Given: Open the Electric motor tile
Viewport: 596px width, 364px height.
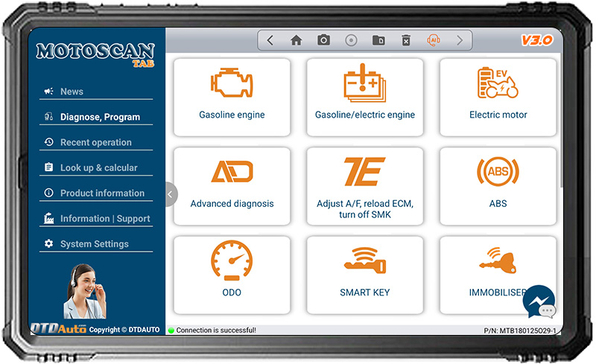Looking at the screenshot, I should pos(498,98).
